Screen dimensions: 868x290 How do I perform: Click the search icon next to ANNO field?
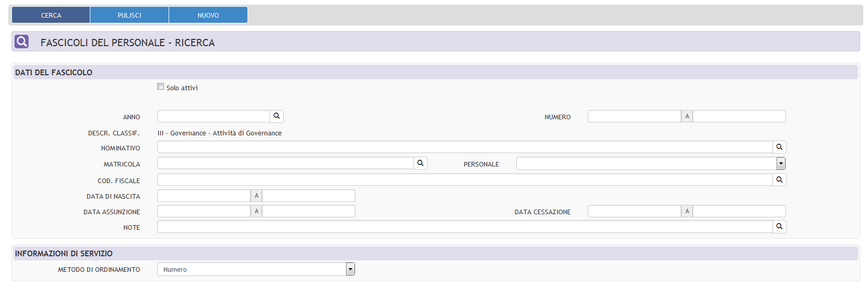pyautogui.click(x=277, y=116)
